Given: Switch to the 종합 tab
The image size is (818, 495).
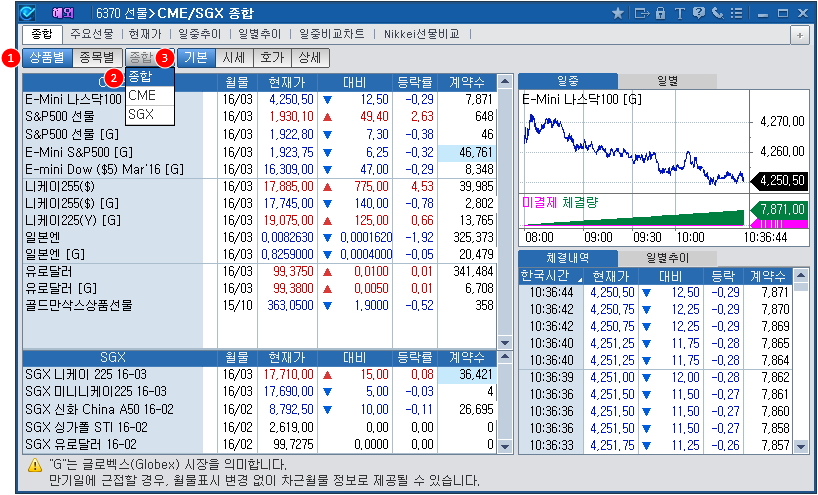Looking at the screenshot, I should click(42, 34).
